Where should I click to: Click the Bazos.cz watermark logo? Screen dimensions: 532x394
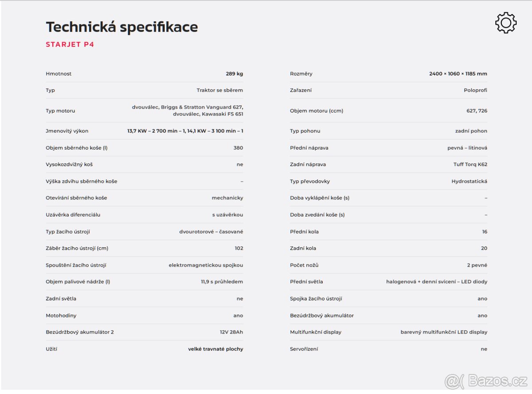coord(486,381)
